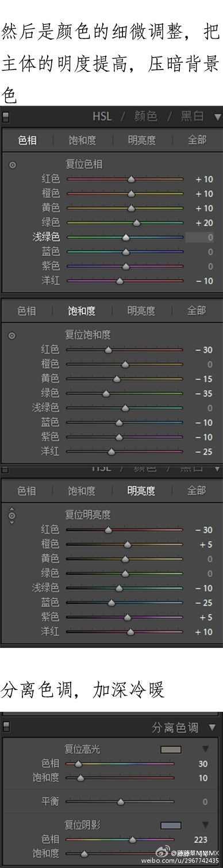
Task: Click the 复位明亮度 reset label
Action: (87, 514)
